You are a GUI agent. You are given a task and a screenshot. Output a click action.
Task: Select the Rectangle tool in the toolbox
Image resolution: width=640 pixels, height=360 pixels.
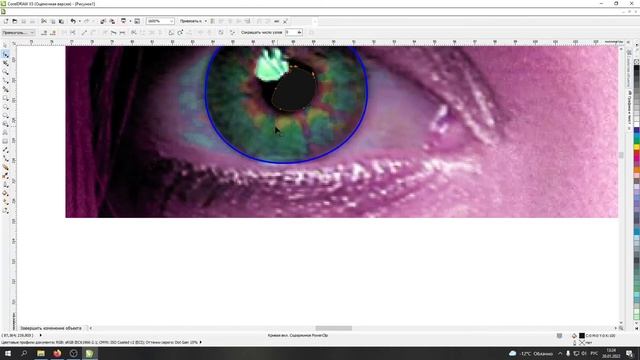[x=5, y=98]
